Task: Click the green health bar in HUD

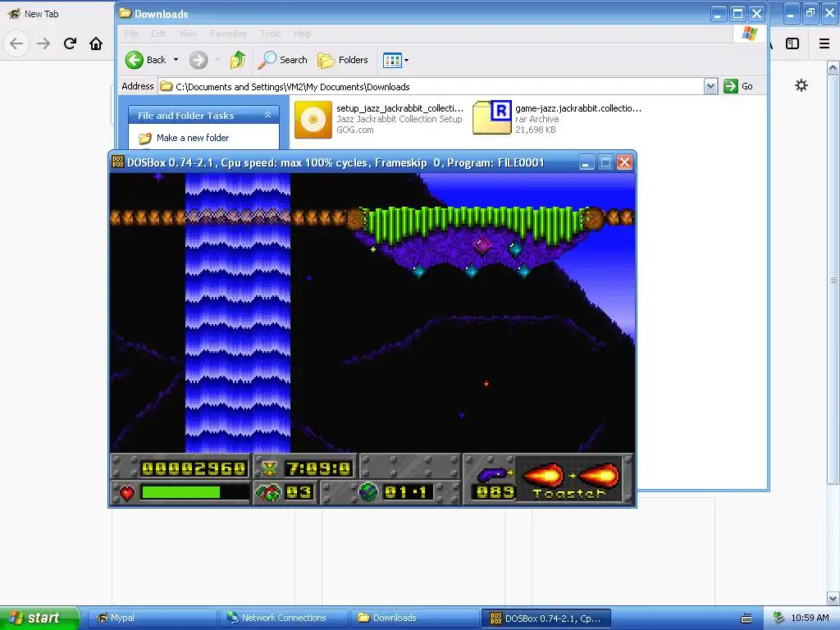Action: (181, 492)
